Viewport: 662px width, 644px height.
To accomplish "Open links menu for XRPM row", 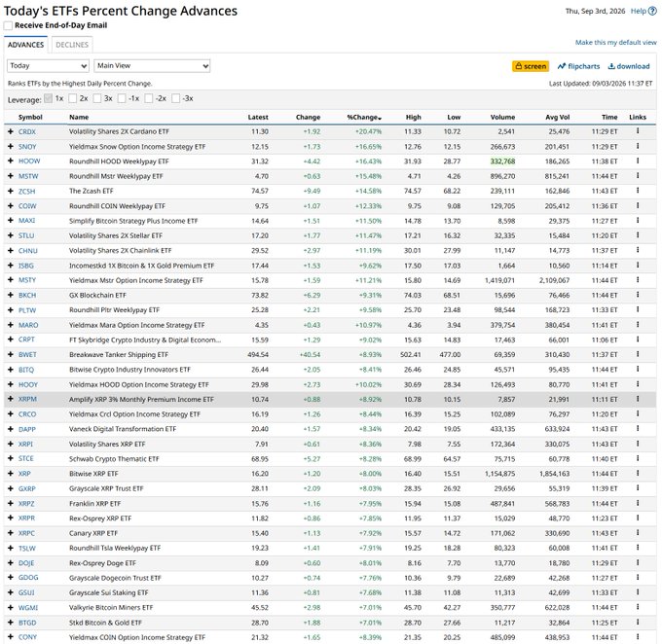I will [638, 399].
